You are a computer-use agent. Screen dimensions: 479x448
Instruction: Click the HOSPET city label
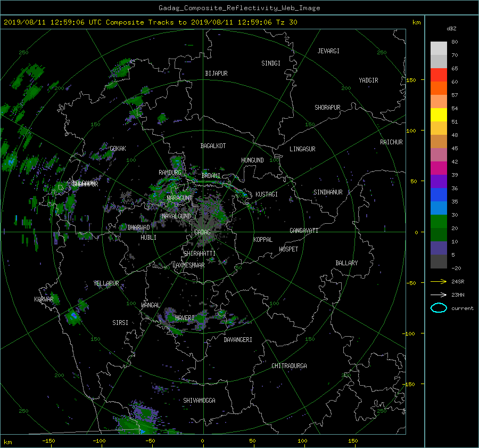click(288, 249)
